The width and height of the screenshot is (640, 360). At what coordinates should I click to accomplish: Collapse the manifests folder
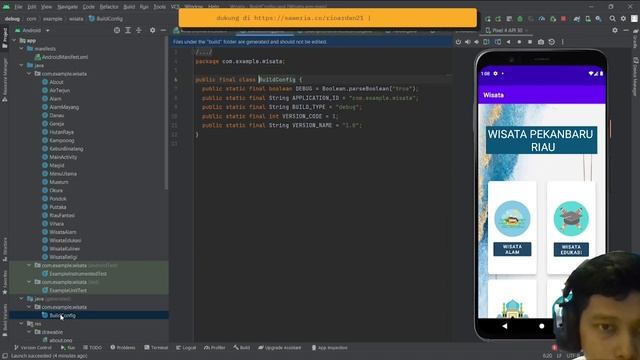click(22, 49)
